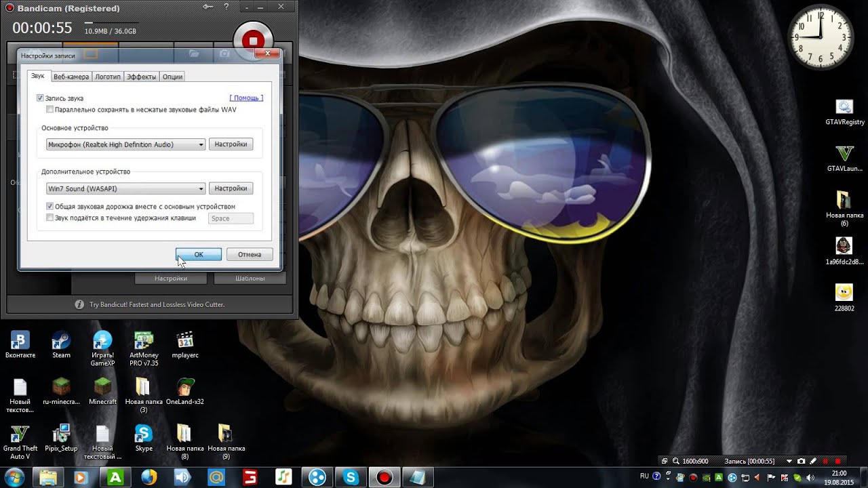Open Играть GameXP shortcut
This screenshot has height=488, width=868.
102,349
